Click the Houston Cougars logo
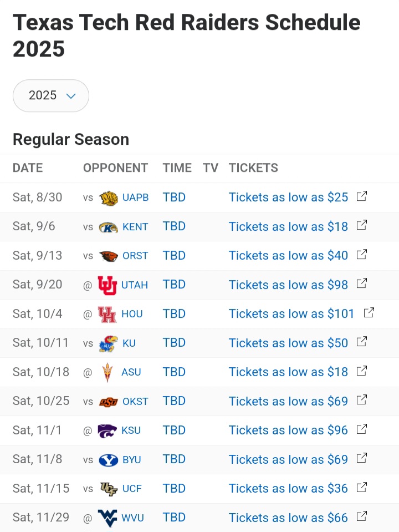 click(107, 314)
